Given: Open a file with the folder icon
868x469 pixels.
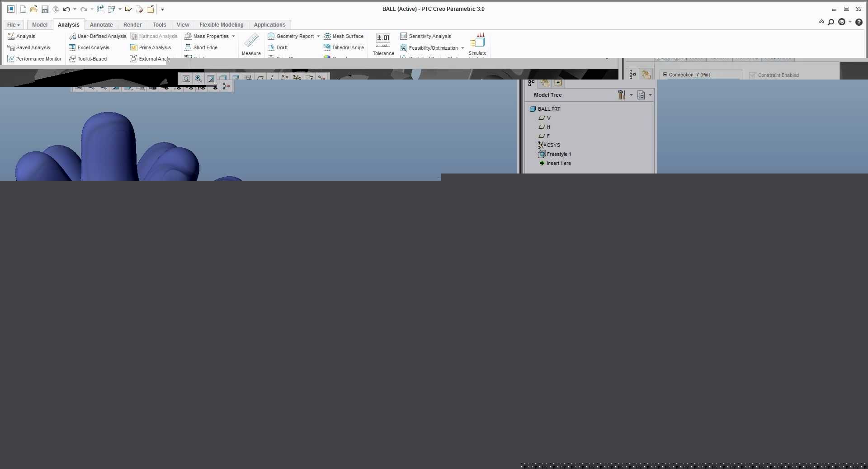Looking at the screenshot, I should tap(34, 9).
